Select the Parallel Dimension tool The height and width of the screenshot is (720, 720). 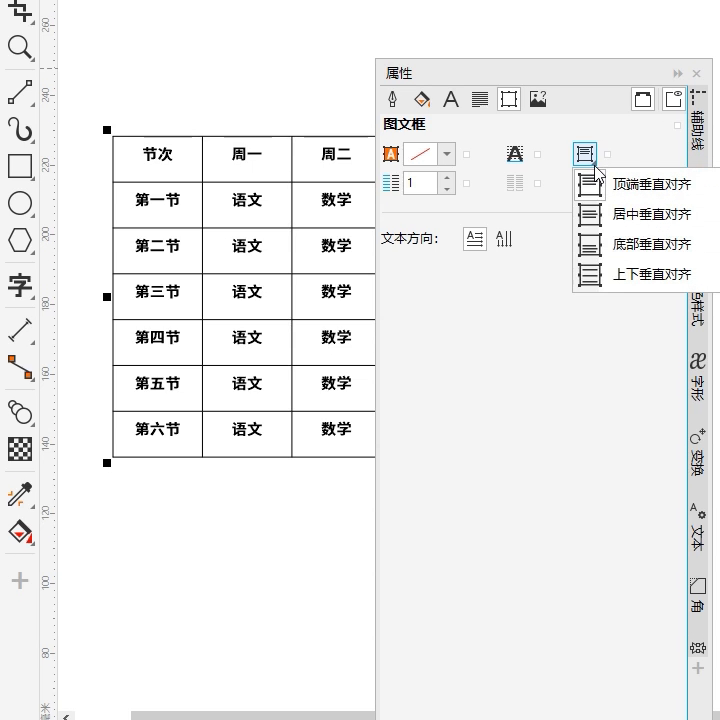pos(20,330)
